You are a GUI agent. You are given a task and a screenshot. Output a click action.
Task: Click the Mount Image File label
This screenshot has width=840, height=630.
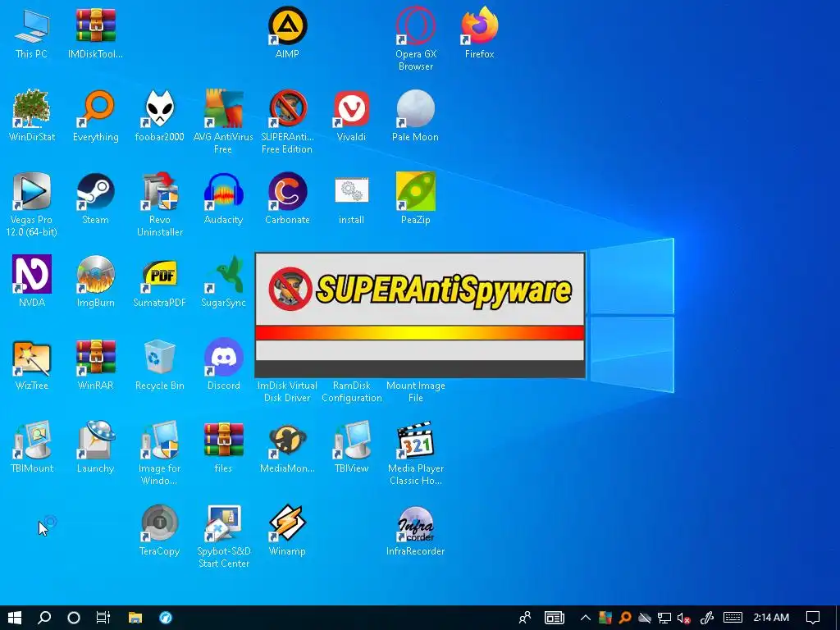416,391
